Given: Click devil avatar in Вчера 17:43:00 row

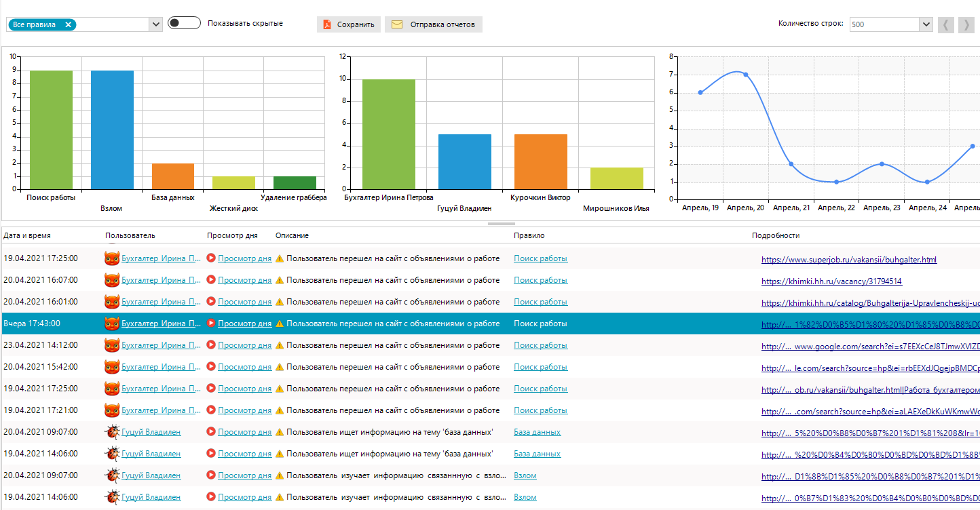Looking at the screenshot, I should (112, 323).
